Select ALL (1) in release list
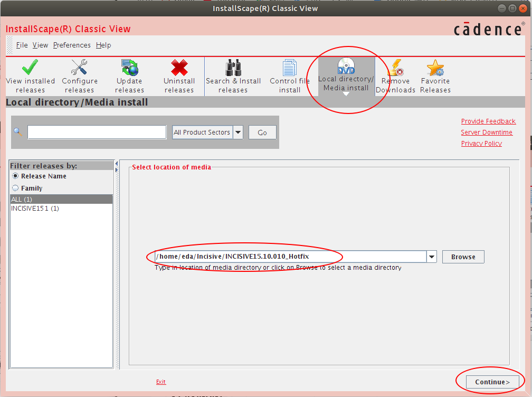 coord(61,199)
